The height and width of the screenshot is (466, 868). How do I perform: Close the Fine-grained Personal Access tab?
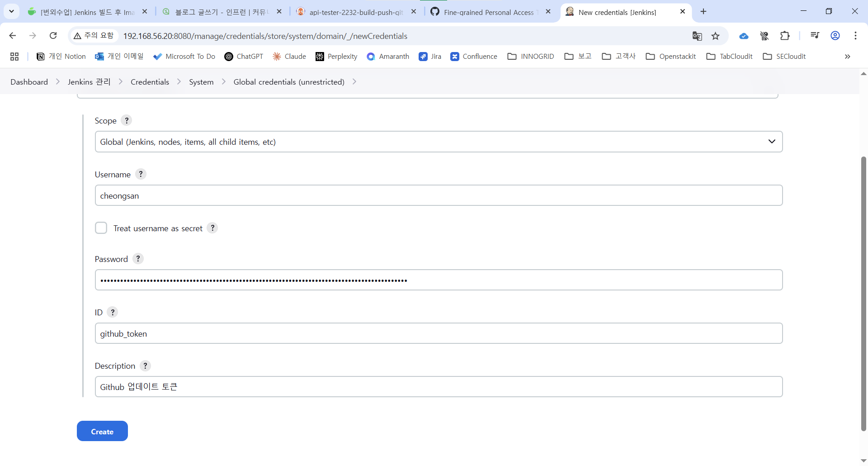coord(548,12)
